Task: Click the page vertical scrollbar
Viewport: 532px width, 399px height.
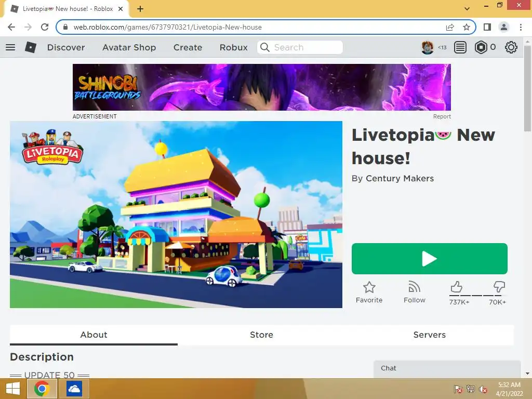Action: coord(527,88)
